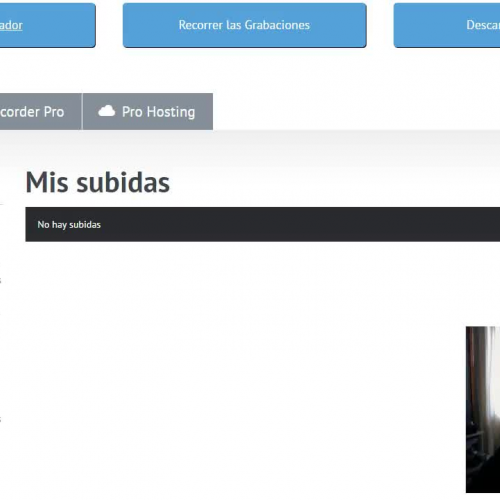Click the underlined link ending in 'ador'
The width and height of the screenshot is (500, 500).
[11, 25]
